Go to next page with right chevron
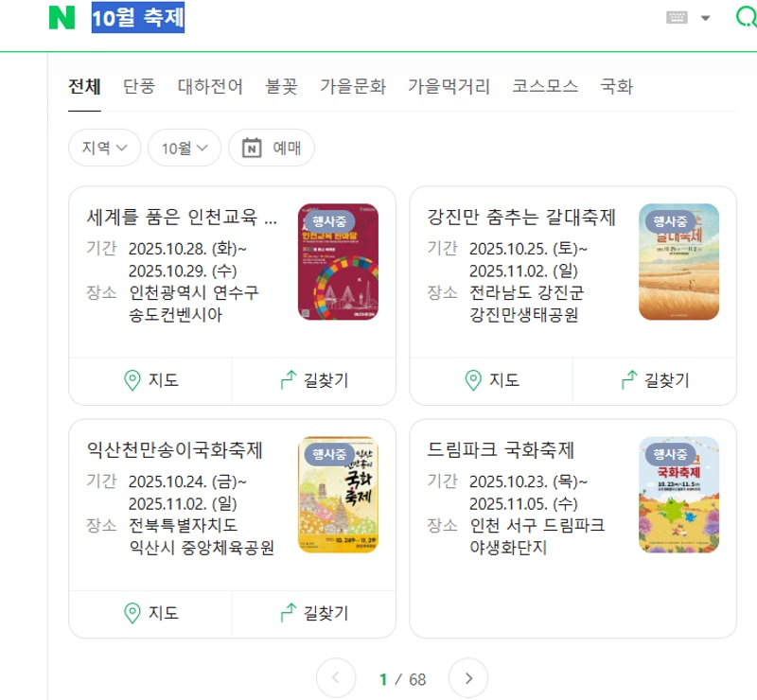Screen dimensions: 757x700 point(467,678)
